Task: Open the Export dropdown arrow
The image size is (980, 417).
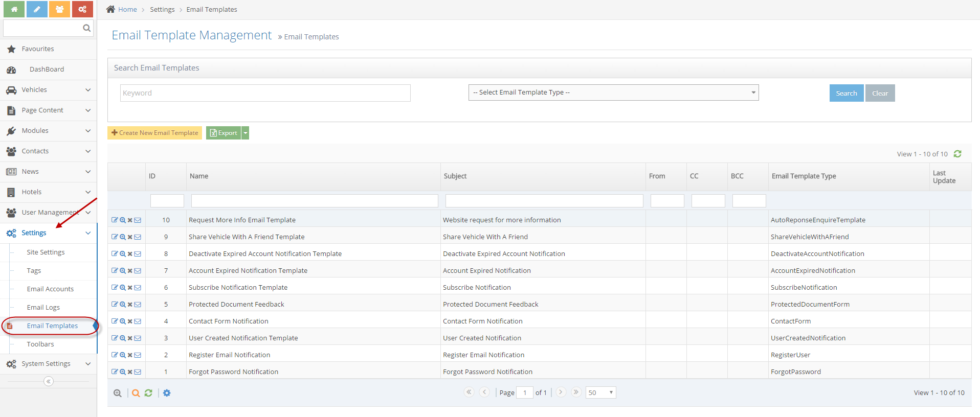Action: [246, 133]
